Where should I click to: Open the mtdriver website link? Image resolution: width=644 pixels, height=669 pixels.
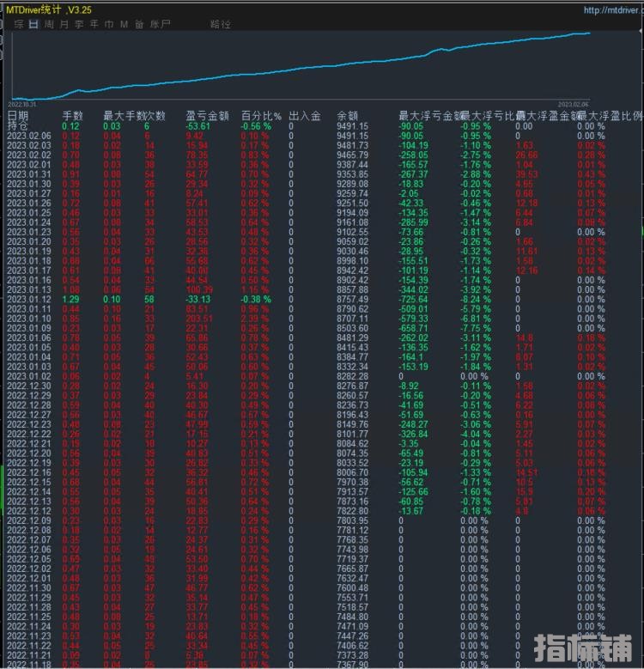(x=612, y=10)
